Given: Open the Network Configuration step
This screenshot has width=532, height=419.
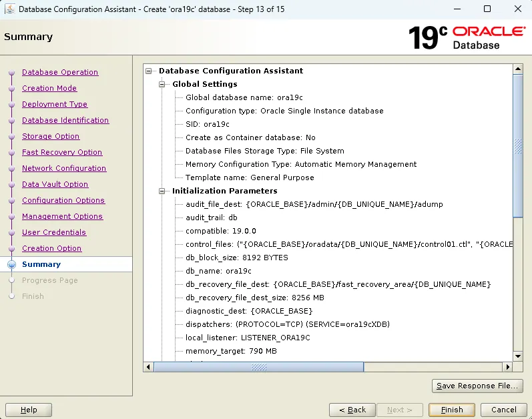Looking at the screenshot, I should pos(64,168).
